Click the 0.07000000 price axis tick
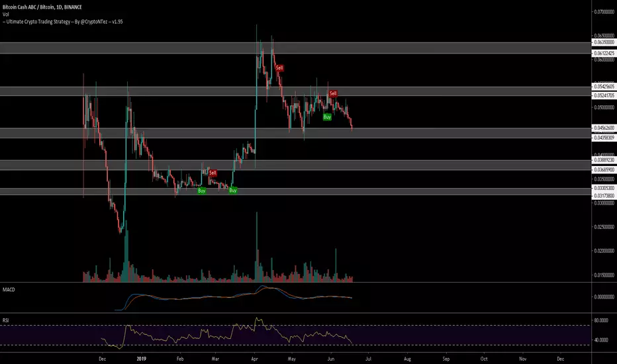The width and height of the screenshot is (617, 364). pos(604,12)
